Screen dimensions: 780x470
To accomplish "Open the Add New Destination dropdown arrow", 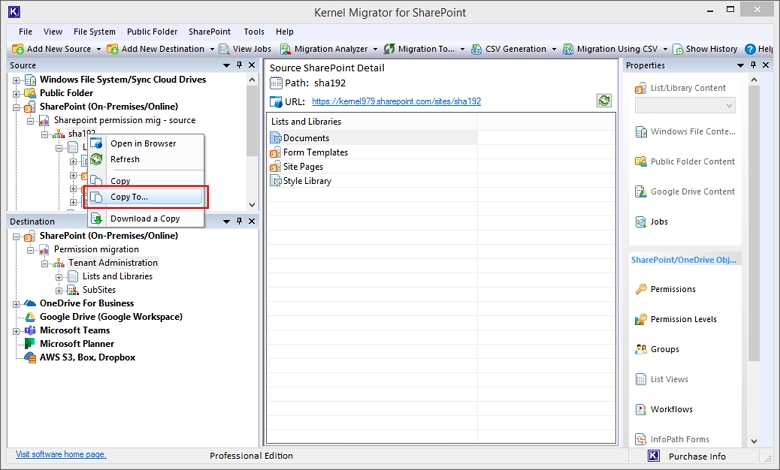I will point(212,49).
